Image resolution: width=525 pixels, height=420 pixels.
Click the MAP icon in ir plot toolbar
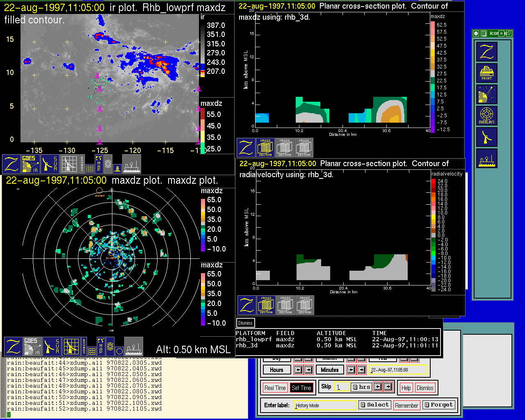[x=99, y=164]
